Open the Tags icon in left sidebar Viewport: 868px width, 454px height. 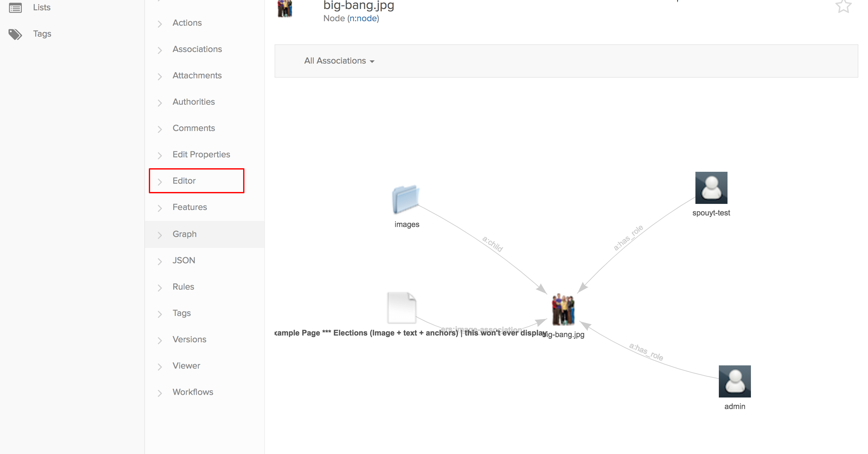15,34
